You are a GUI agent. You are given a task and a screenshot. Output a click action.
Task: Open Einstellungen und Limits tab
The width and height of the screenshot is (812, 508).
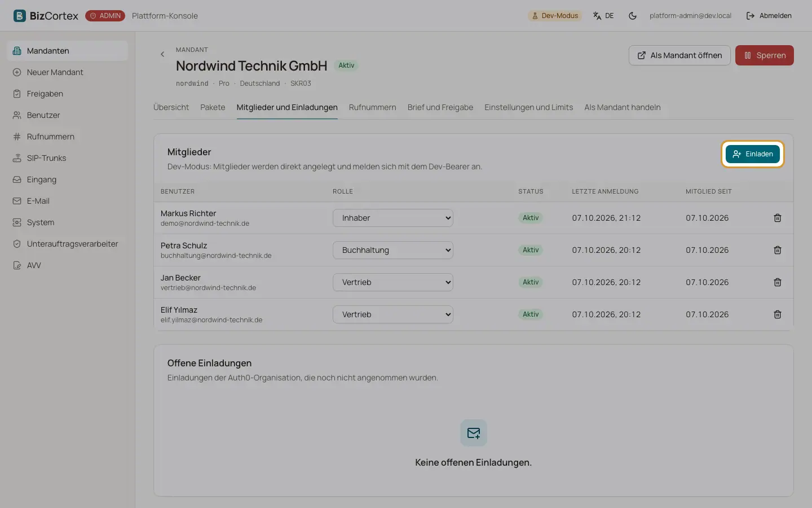[528, 107]
